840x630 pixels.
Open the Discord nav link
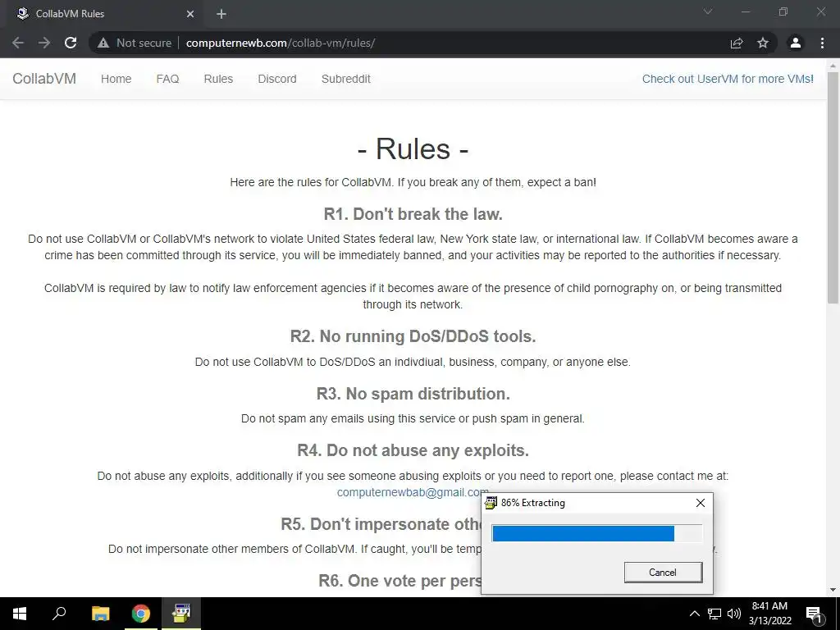[x=277, y=79]
